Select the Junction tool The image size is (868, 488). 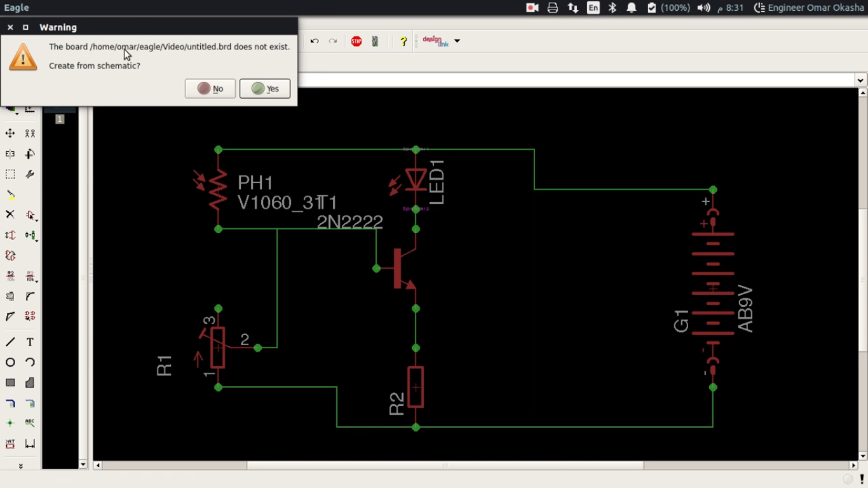point(10,423)
